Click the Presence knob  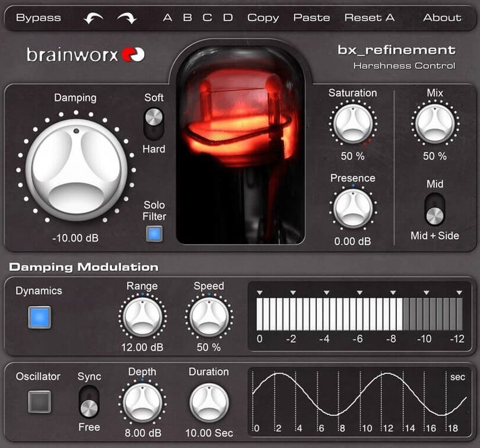(x=353, y=209)
